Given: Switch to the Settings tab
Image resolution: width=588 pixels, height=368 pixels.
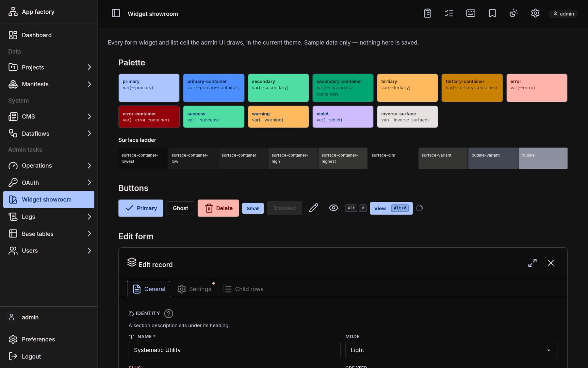Looking at the screenshot, I should click(194, 289).
